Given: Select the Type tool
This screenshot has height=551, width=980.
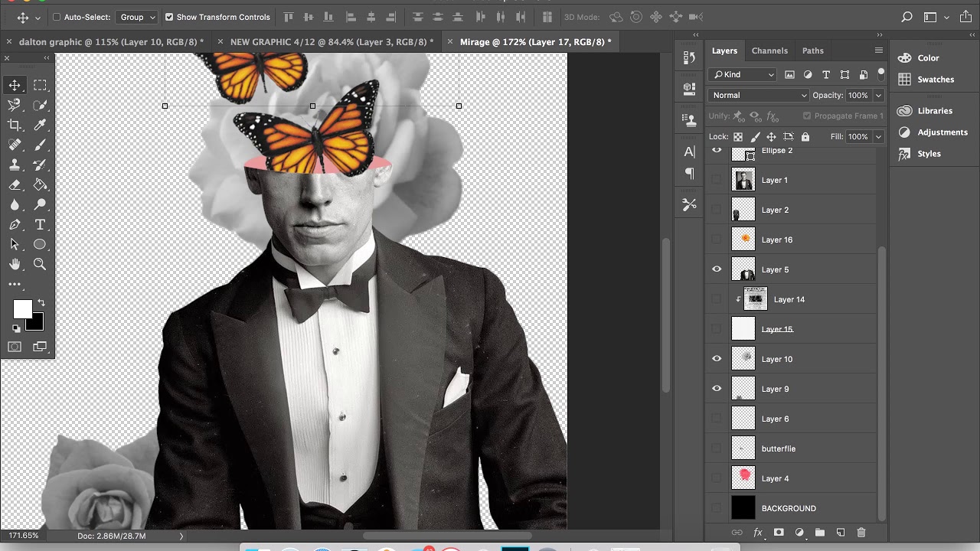Looking at the screenshot, I should point(41,224).
